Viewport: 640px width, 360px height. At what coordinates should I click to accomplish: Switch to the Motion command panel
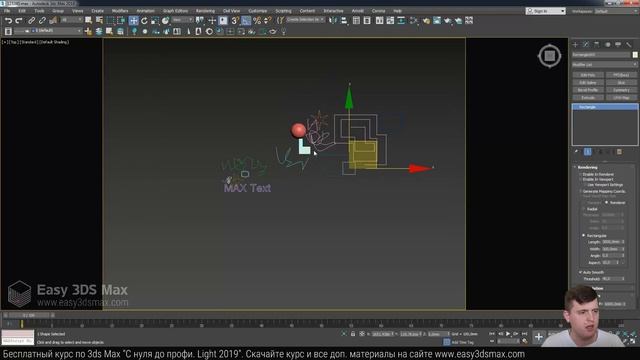(607, 44)
